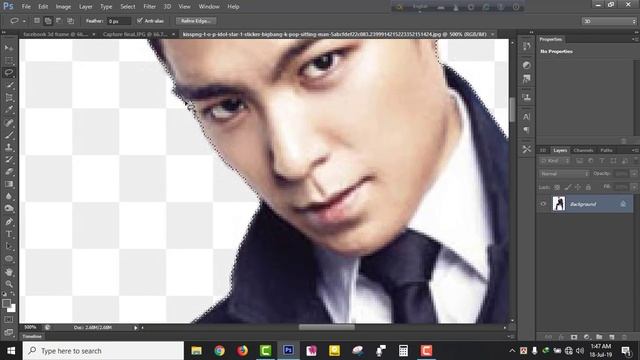Toggle Quick Mask mode
This screenshot has width=640, height=360.
coord(9,320)
